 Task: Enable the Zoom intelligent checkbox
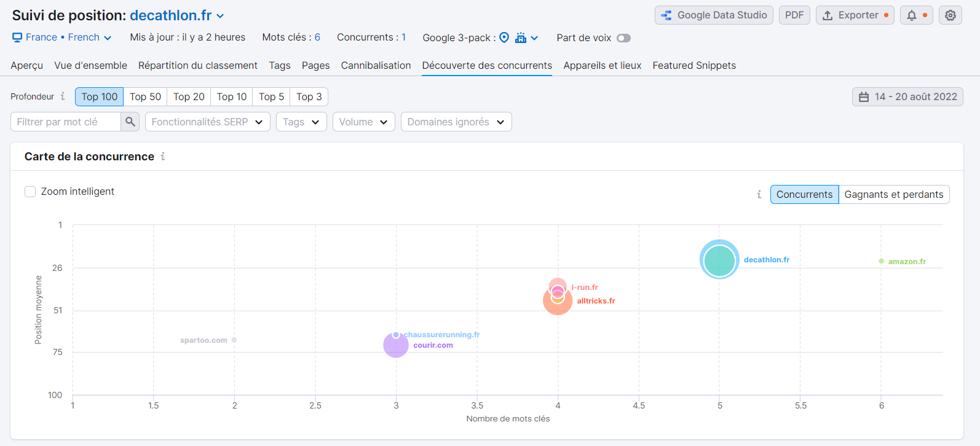pos(30,192)
